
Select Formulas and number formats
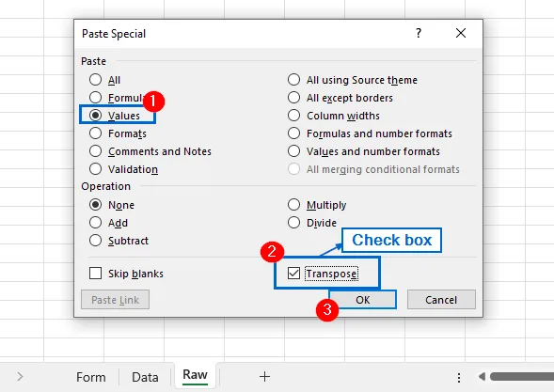(294, 133)
